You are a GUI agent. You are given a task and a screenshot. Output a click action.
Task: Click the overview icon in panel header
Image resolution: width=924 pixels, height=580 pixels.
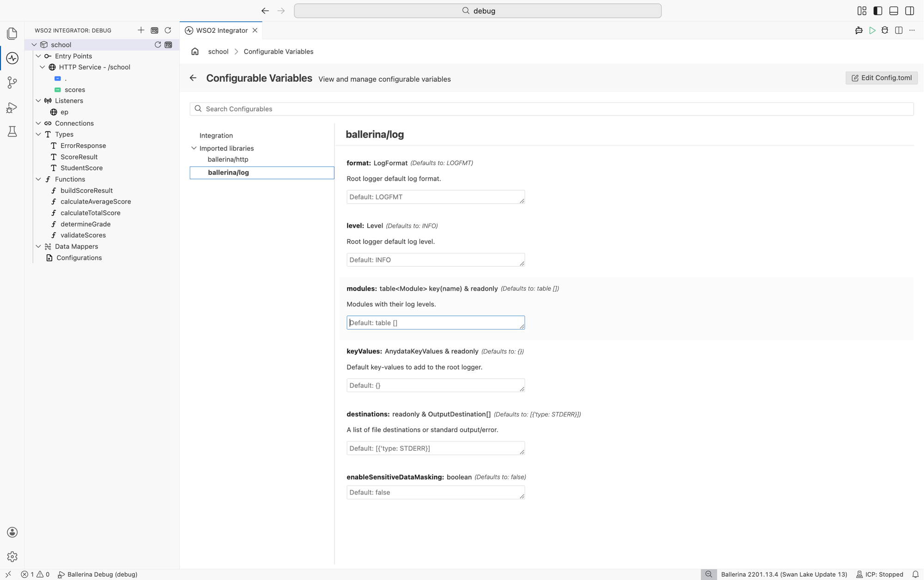[x=154, y=31]
